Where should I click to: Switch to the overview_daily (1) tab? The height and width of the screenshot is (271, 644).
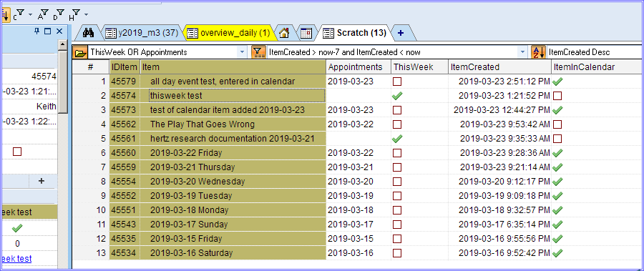pos(229,33)
